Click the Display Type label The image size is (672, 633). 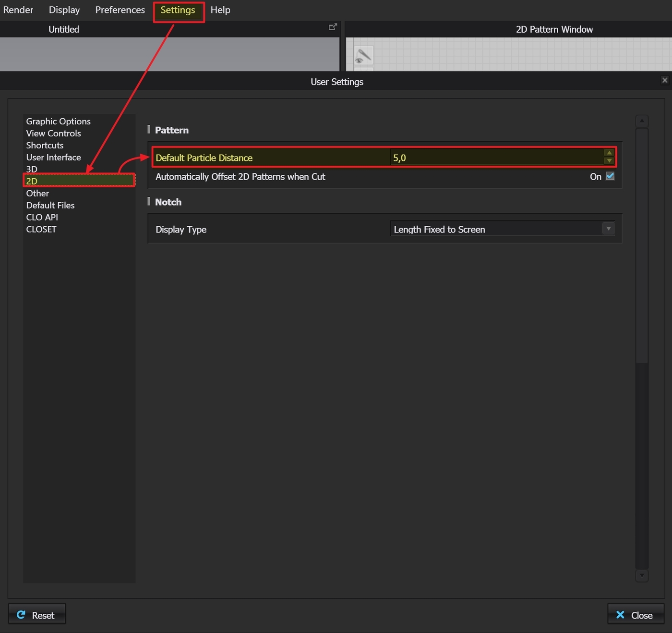[x=181, y=230]
